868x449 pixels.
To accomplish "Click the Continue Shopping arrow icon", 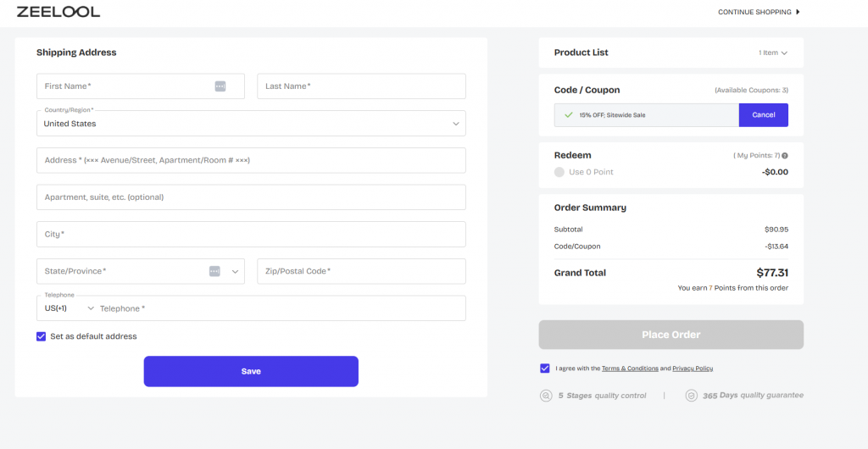I will point(798,12).
